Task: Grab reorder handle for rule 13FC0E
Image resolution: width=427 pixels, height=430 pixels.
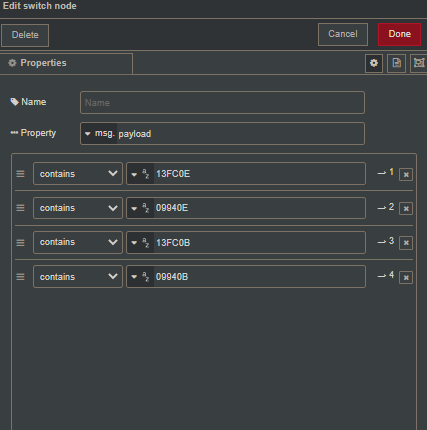Action: click(x=20, y=174)
